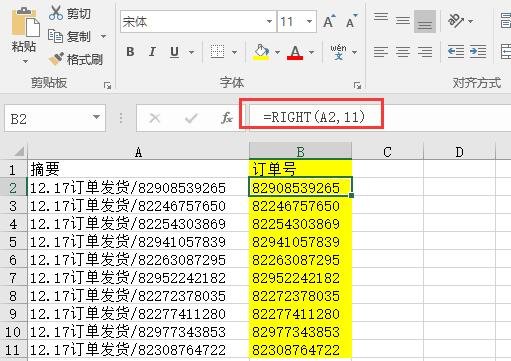Screen dimensions: 511x361
Task: Open the font size dropdown showing 11
Action: pos(309,22)
